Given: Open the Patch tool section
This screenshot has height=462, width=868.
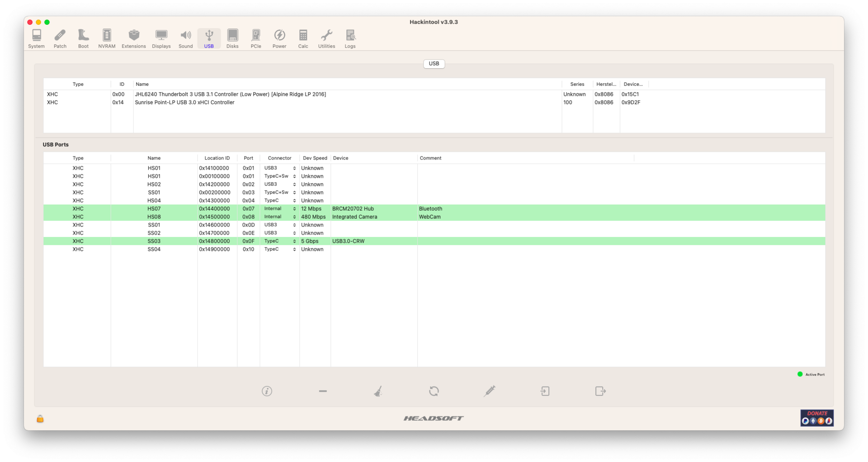Looking at the screenshot, I should [x=60, y=39].
